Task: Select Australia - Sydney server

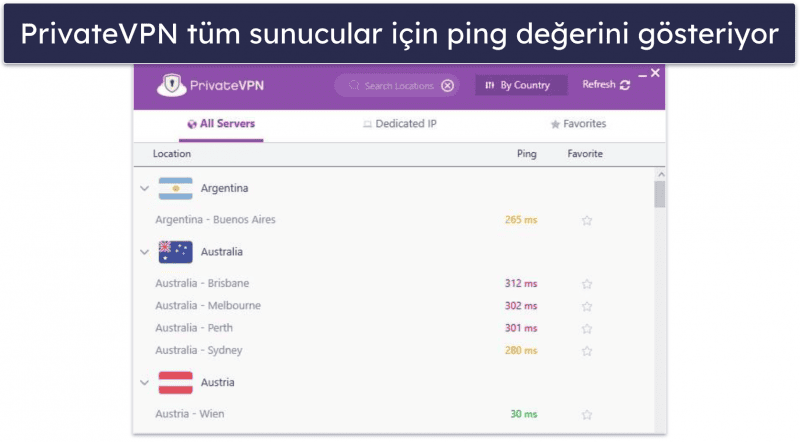Action: [x=198, y=351]
